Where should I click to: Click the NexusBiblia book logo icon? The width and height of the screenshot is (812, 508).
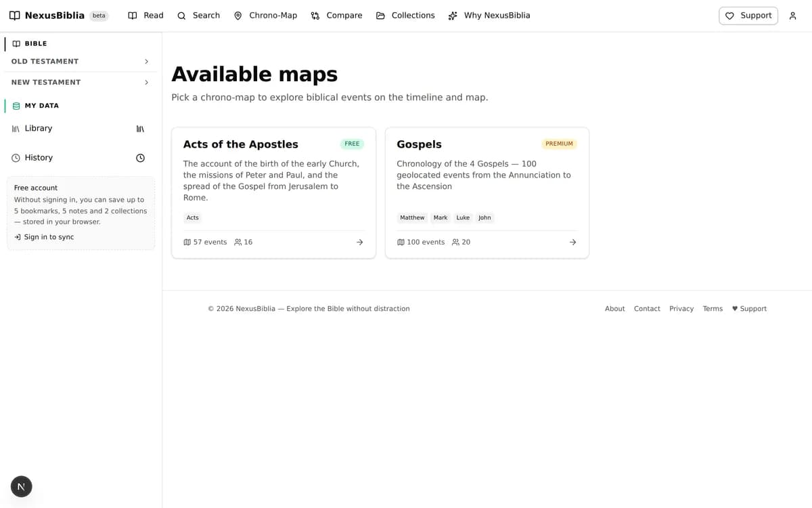pos(14,16)
